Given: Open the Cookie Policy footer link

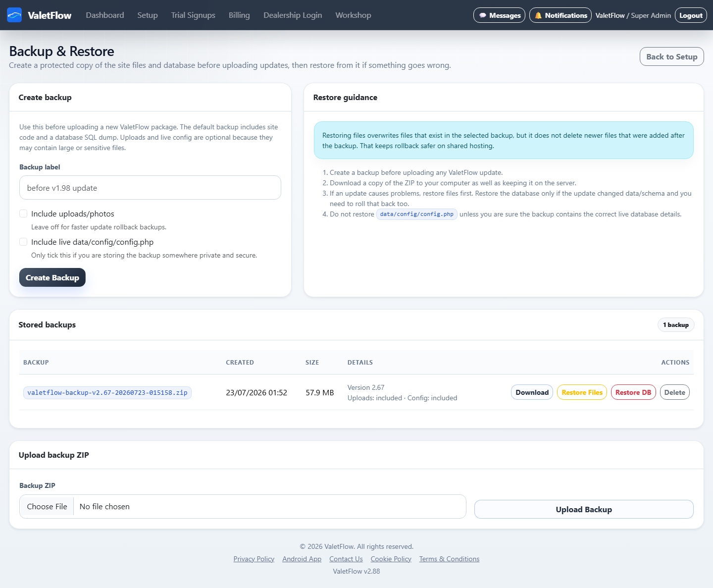Looking at the screenshot, I should pyautogui.click(x=391, y=559).
